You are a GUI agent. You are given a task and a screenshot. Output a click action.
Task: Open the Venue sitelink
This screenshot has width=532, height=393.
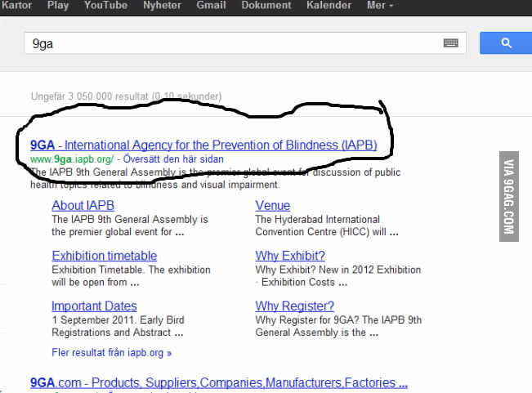click(272, 205)
